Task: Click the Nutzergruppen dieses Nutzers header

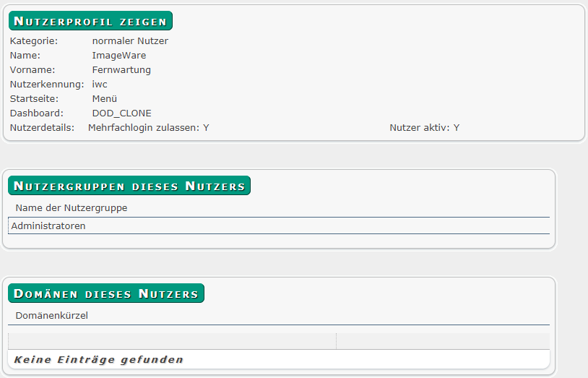Action: (x=129, y=186)
